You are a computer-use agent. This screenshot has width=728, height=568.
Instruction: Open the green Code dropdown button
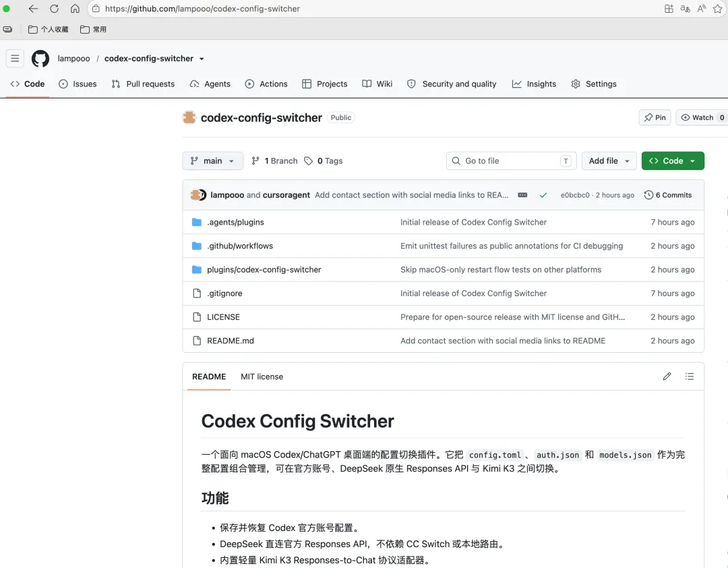(x=673, y=161)
